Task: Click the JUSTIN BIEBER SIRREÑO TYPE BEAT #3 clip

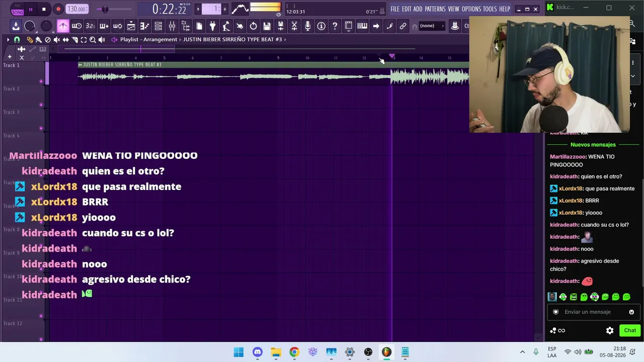Action: coord(274,73)
